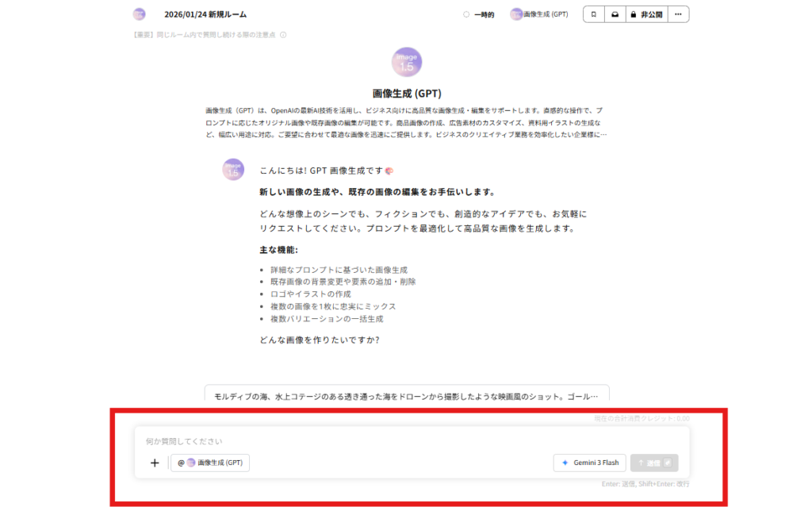The image size is (812, 507).
Task: Open the Gemini 3 Flash model selector
Action: pyautogui.click(x=589, y=463)
